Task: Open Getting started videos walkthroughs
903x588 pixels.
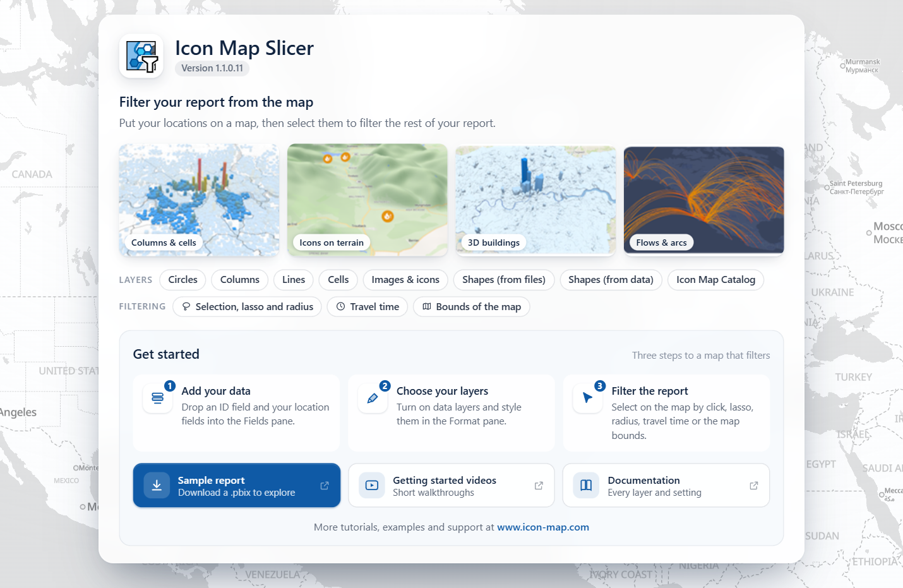Action: (451, 486)
